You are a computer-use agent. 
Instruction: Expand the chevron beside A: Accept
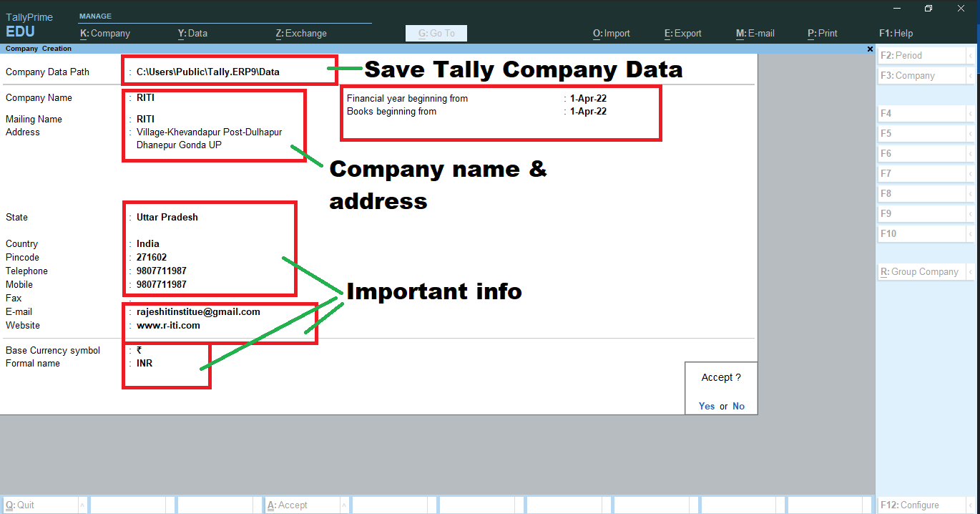pos(344,504)
